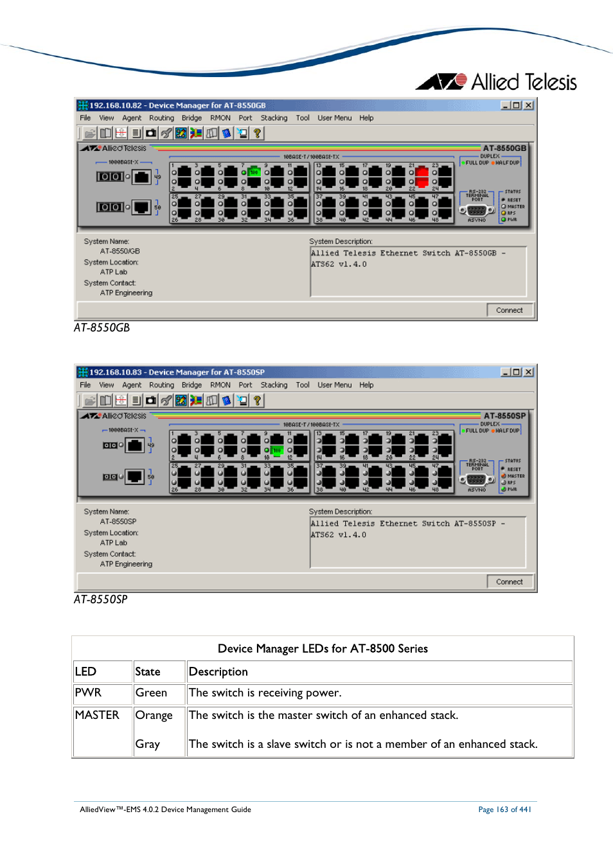Viewport: 613px width, 868px height.
Task: Open the Help menu in the AT-8550SP window
Action: pyautogui.click(x=366, y=385)
